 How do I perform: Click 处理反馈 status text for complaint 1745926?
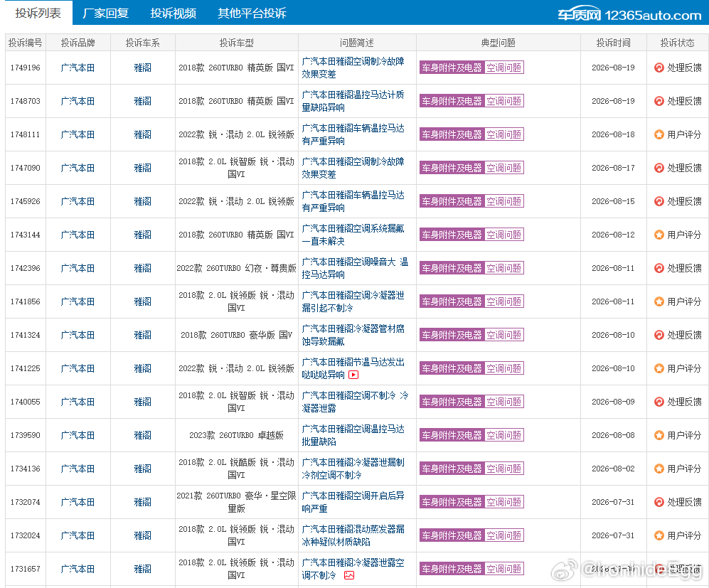click(x=684, y=202)
